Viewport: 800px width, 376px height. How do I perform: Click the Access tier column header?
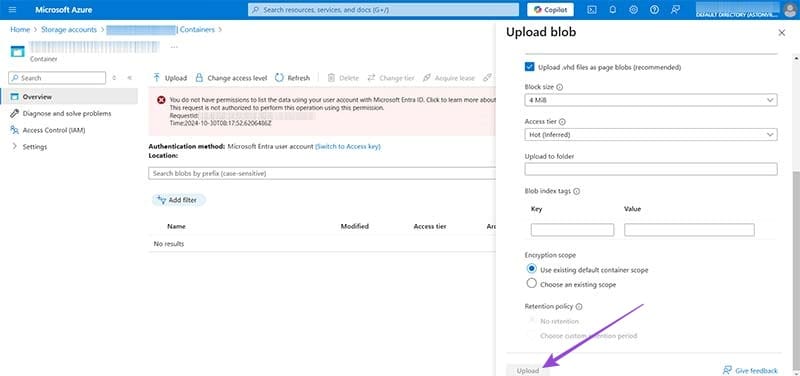pyautogui.click(x=431, y=227)
